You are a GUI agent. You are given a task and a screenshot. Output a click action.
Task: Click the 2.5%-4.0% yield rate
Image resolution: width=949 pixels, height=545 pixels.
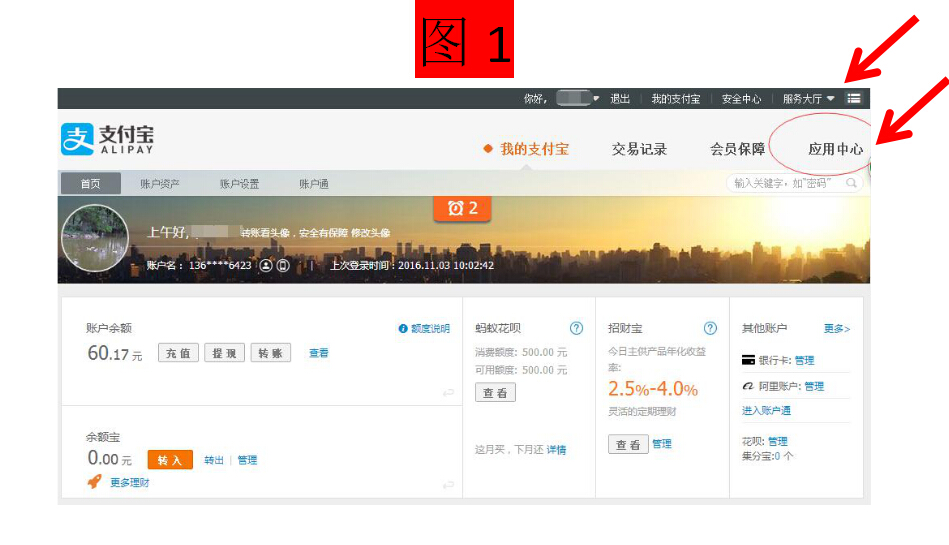coord(653,389)
